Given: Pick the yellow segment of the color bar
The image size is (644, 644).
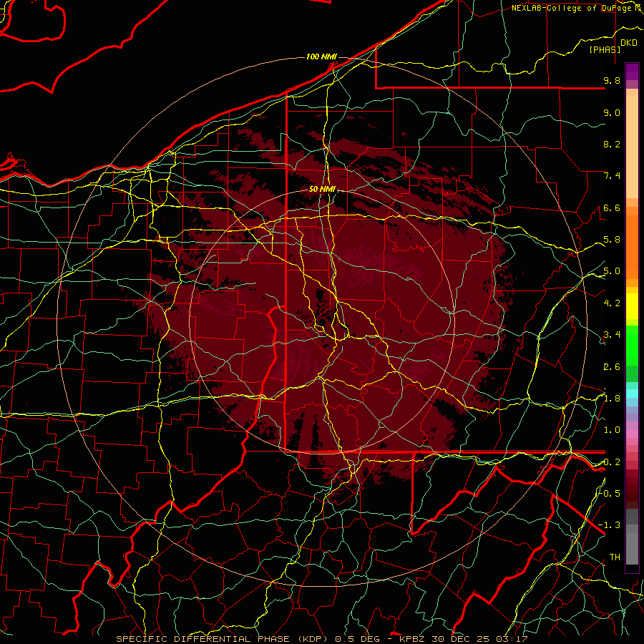Looking at the screenshot, I should 632,306.
